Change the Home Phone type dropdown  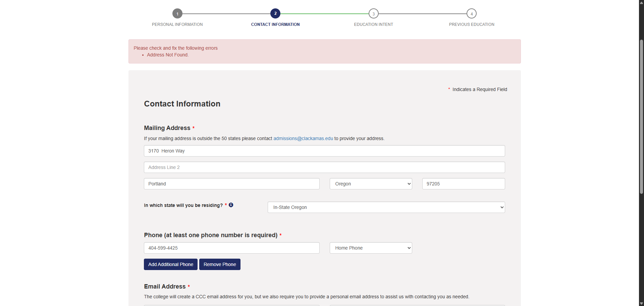tap(371, 248)
